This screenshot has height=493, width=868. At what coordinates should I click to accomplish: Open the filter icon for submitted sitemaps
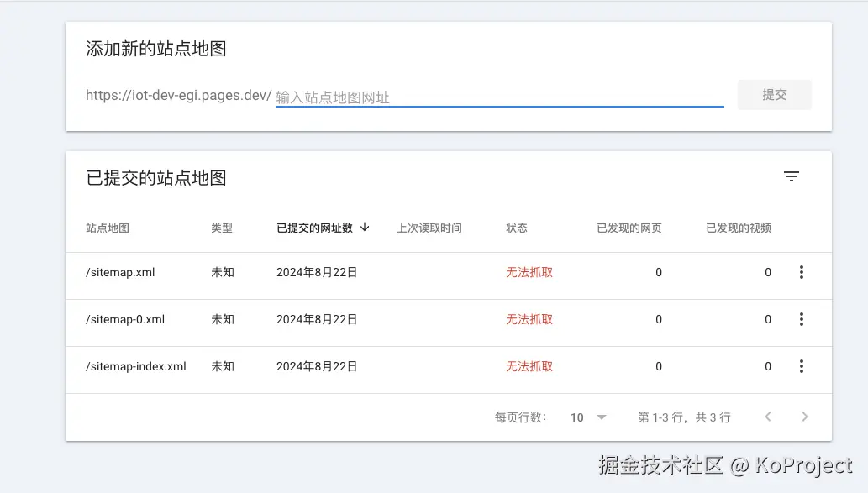792,176
